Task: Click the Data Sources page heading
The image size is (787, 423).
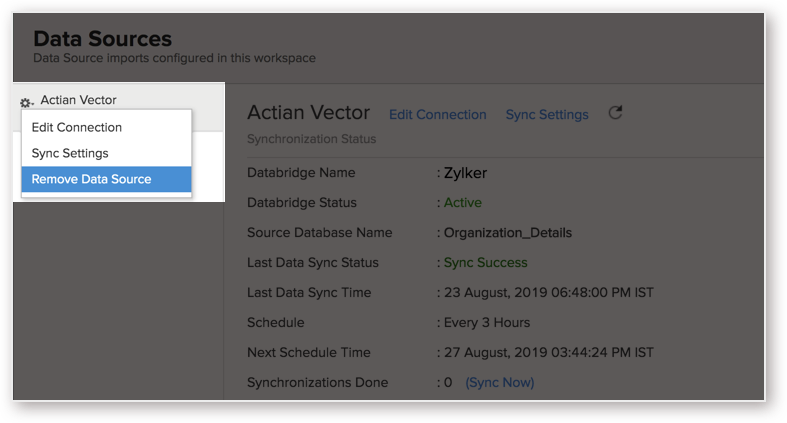Action: [x=102, y=39]
